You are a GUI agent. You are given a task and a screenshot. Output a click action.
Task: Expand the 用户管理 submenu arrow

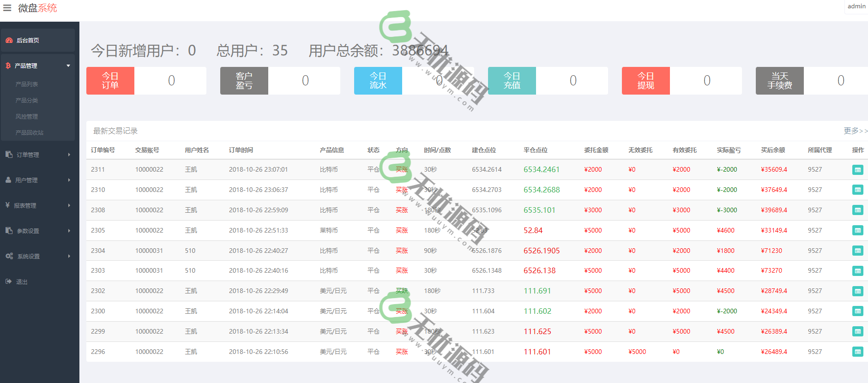point(69,180)
